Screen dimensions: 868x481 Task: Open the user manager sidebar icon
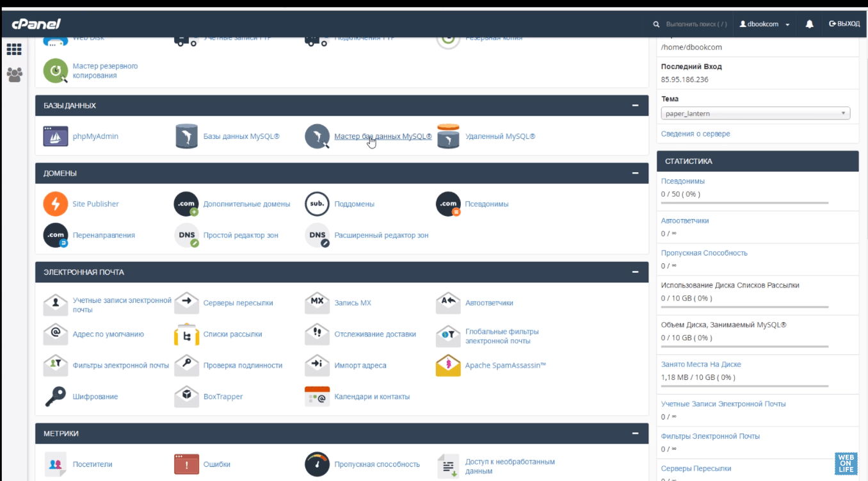[14, 74]
